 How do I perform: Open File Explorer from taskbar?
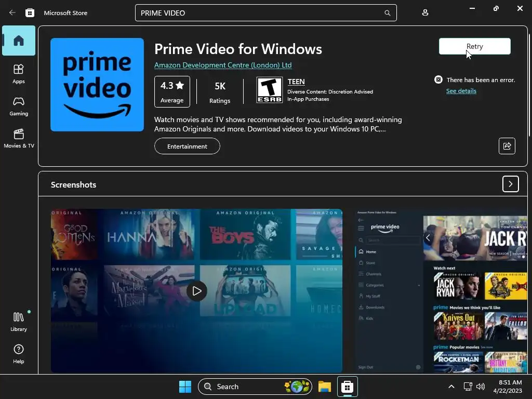tap(325, 387)
